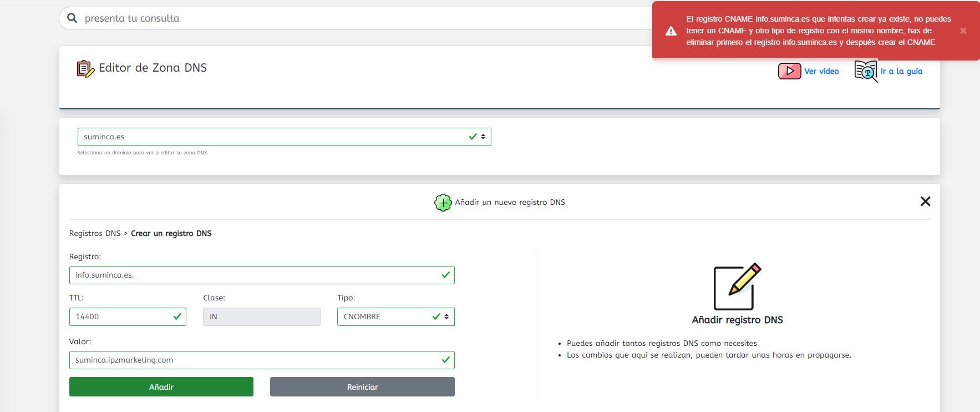980x412 pixels.
Task: Click the CNAME error message text
Action: pyautogui.click(x=819, y=31)
